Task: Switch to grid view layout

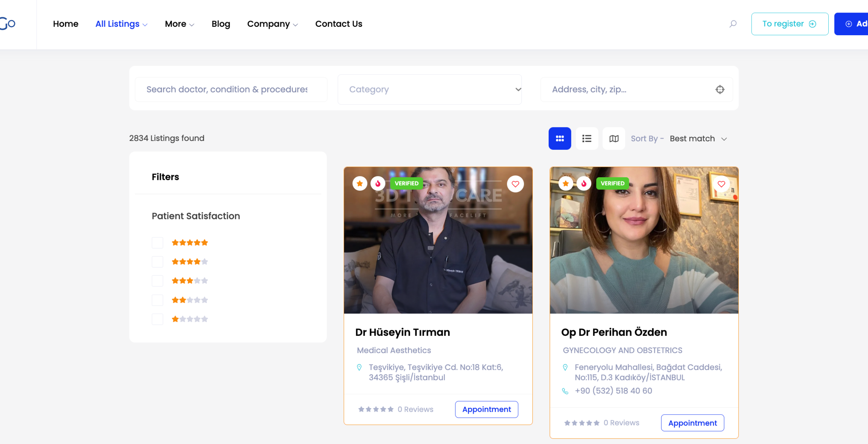Action: (x=559, y=138)
